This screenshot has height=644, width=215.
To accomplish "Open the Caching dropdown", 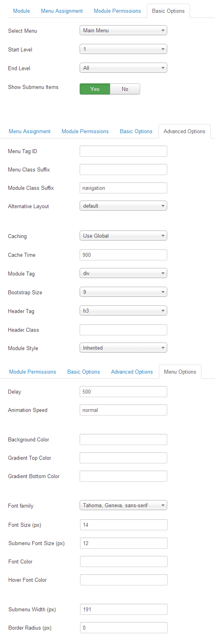I will 123,236.
